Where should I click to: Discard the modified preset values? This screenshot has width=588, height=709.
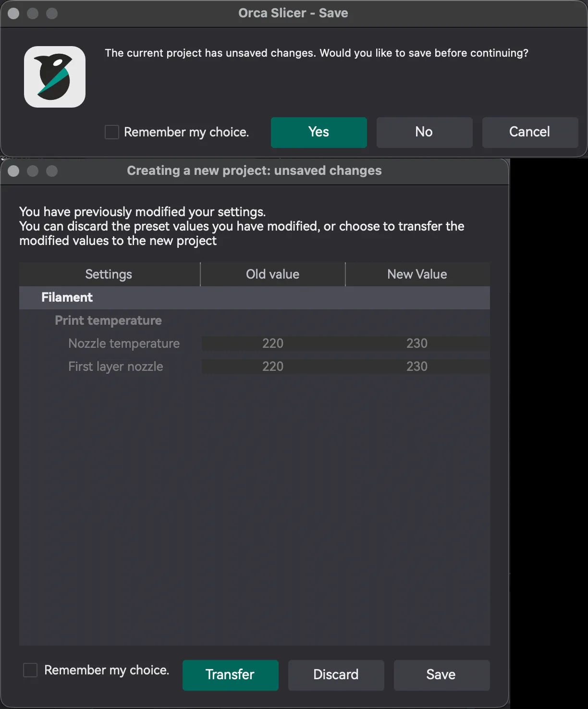(x=336, y=675)
